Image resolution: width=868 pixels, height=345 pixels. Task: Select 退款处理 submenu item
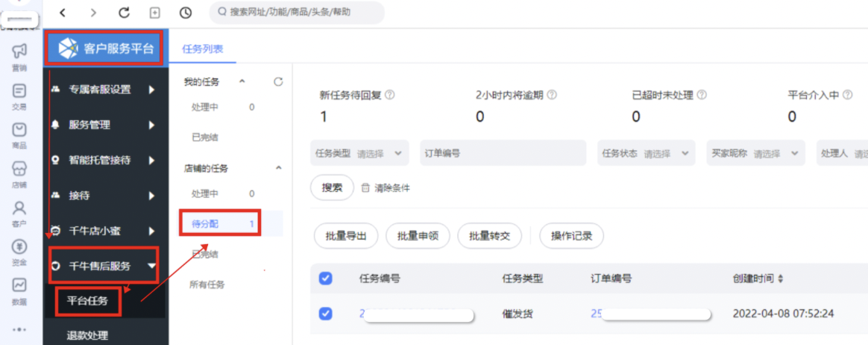click(87, 335)
